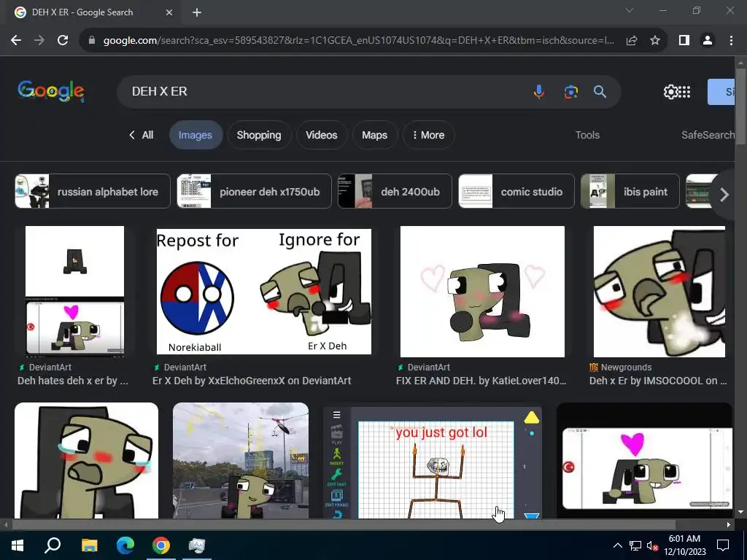This screenshot has width=747, height=560.
Task: Show hidden system tray icons
Action: [x=617, y=545]
